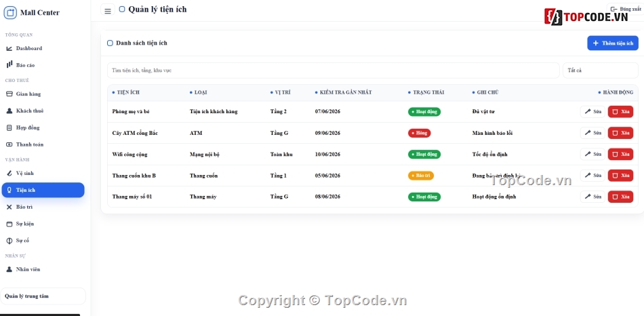Click the LOẠI column header
The width and height of the screenshot is (644, 316).
pyautogui.click(x=198, y=92)
